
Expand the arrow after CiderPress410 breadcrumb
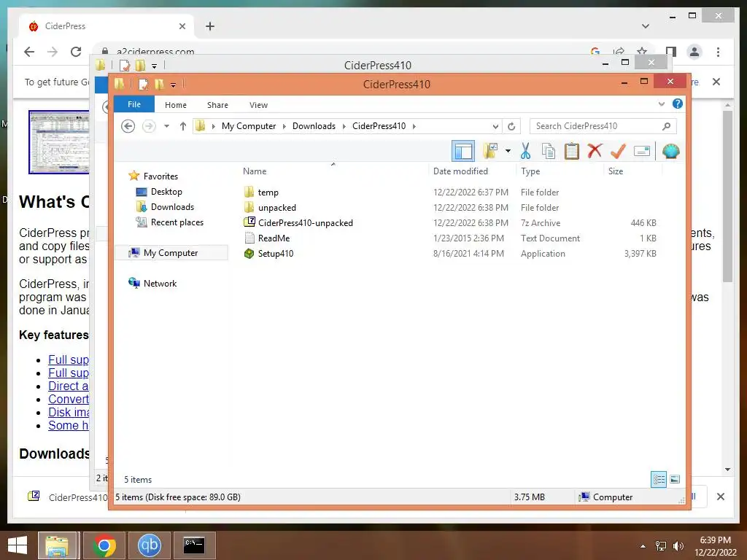pyautogui.click(x=414, y=126)
